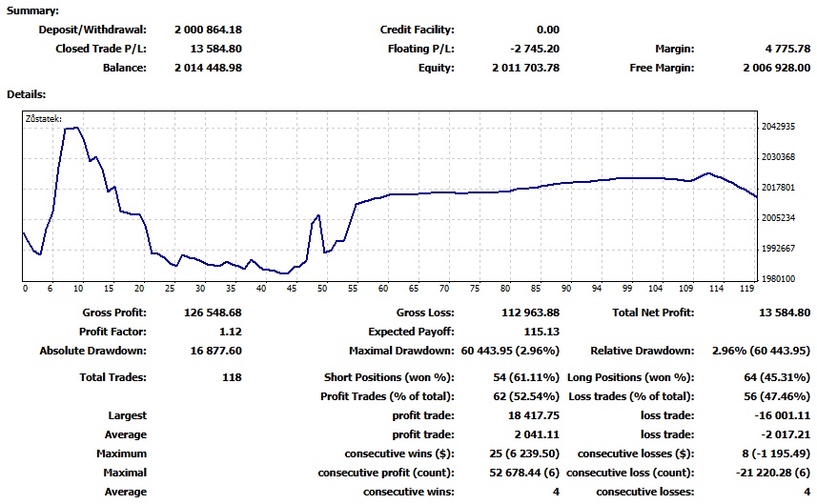Click the Expected Payoff value 115.13
Image resolution: width=817 pixels, height=504 pixels.
click(x=541, y=332)
